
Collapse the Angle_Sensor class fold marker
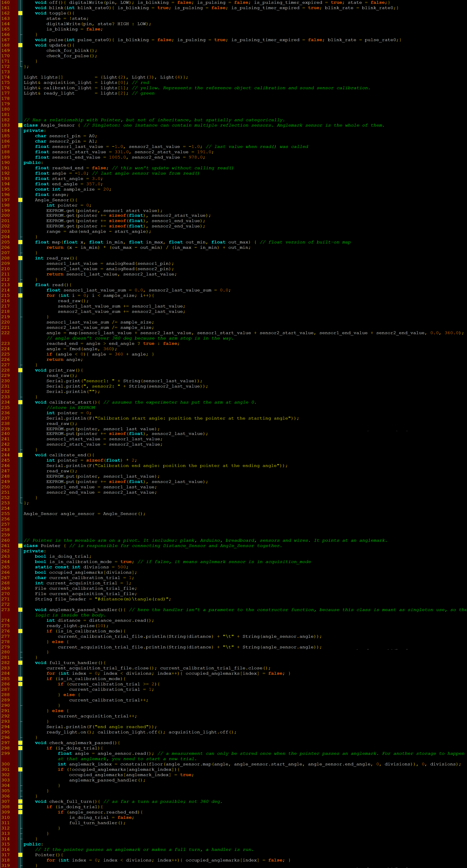[x=20, y=125]
